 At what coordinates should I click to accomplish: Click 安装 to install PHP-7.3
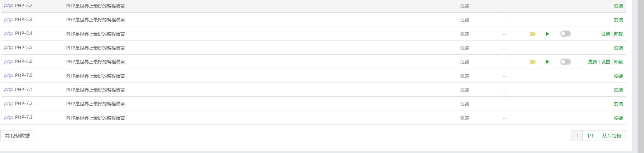618,118
